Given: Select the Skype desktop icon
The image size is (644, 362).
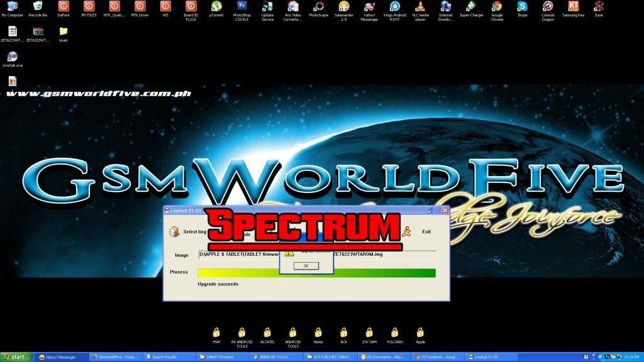Looking at the screenshot, I should tap(523, 9).
